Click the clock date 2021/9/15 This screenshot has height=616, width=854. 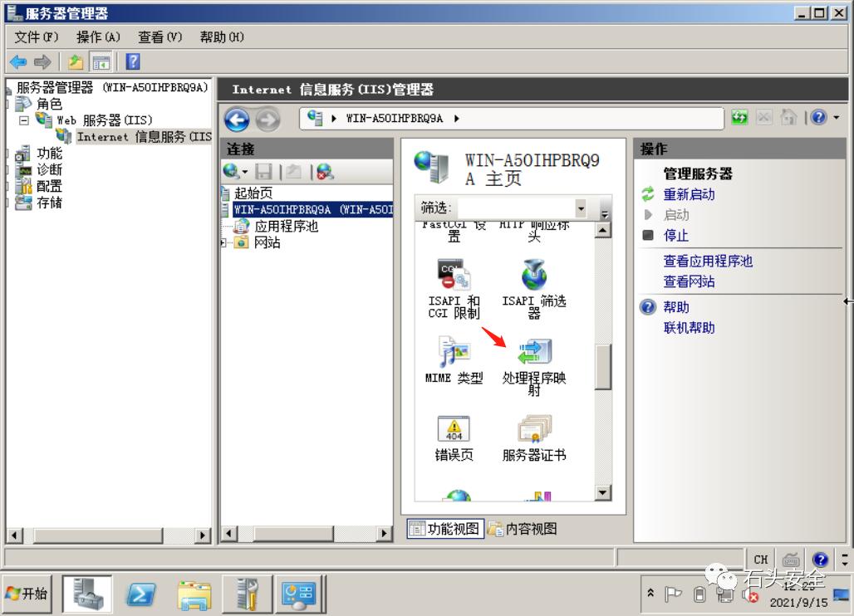798,603
